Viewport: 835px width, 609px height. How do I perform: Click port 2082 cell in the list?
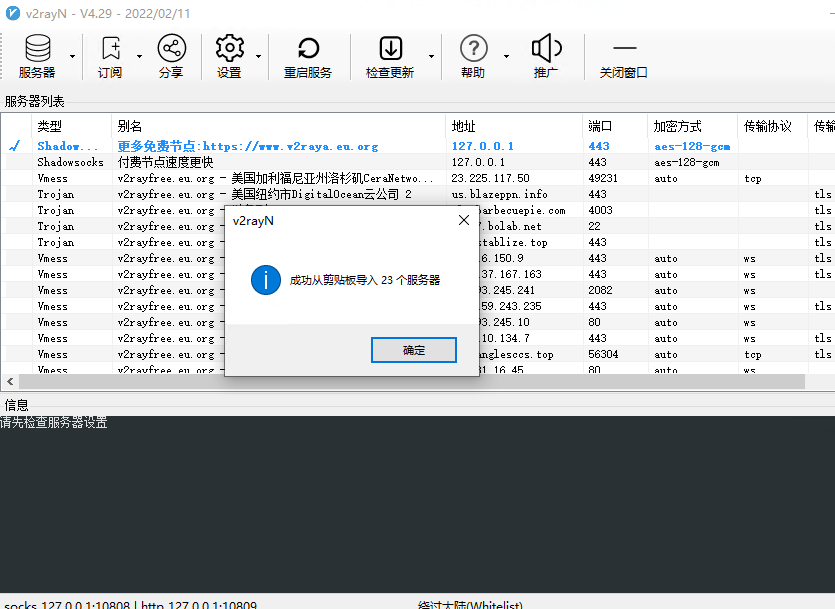[600, 290]
